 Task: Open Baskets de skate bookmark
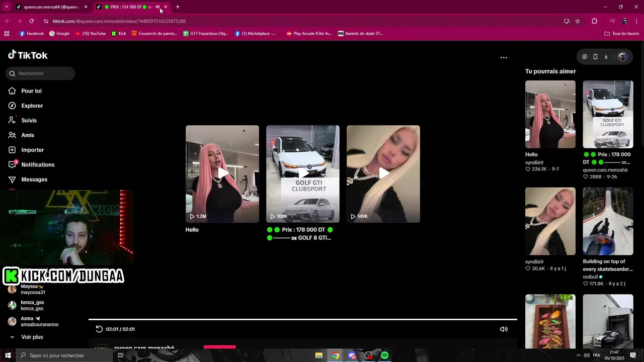click(360, 34)
